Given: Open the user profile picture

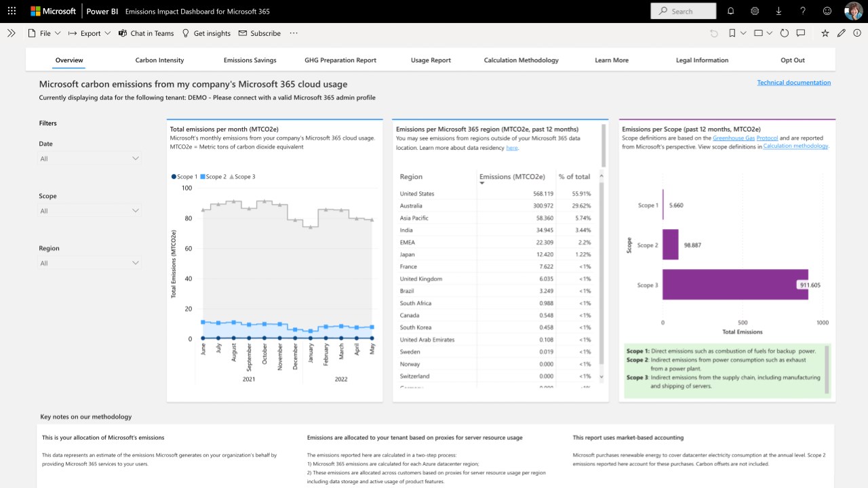Looking at the screenshot, I should tap(853, 11).
